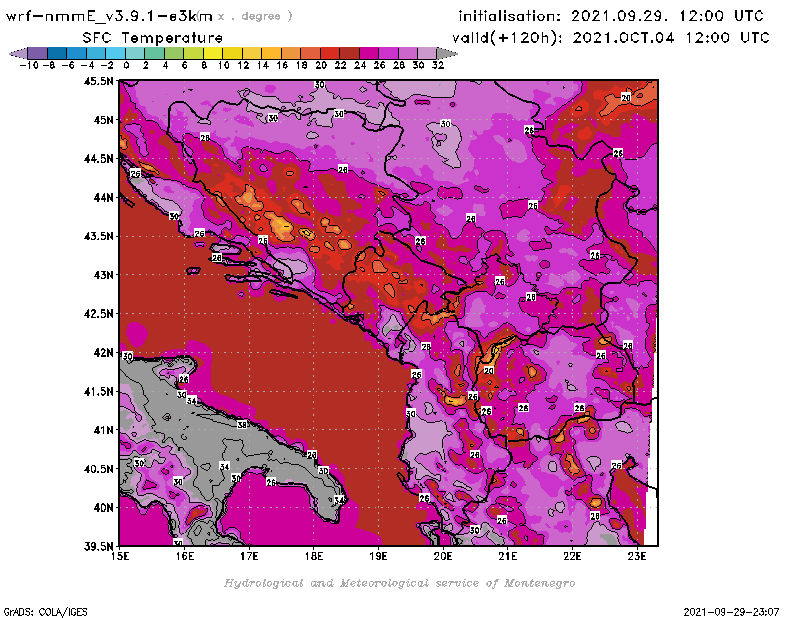Viewport: 800px width, 618px height.
Task: Click the '24' legend scale number
Action: tap(360, 65)
